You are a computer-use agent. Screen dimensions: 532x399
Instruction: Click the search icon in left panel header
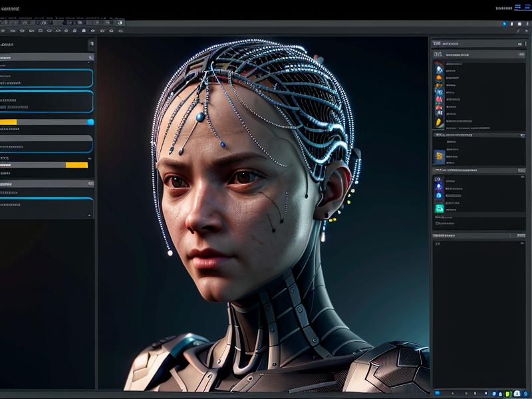tap(90, 58)
